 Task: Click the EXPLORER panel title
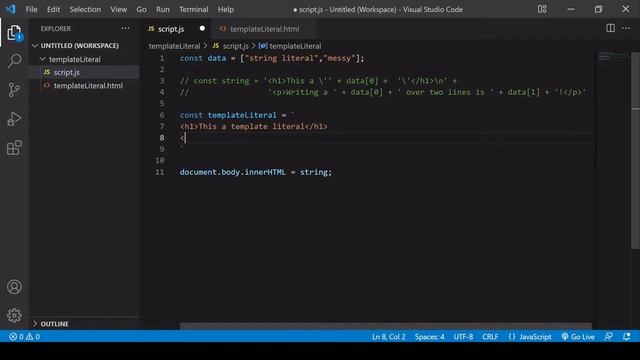click(56, 29)
